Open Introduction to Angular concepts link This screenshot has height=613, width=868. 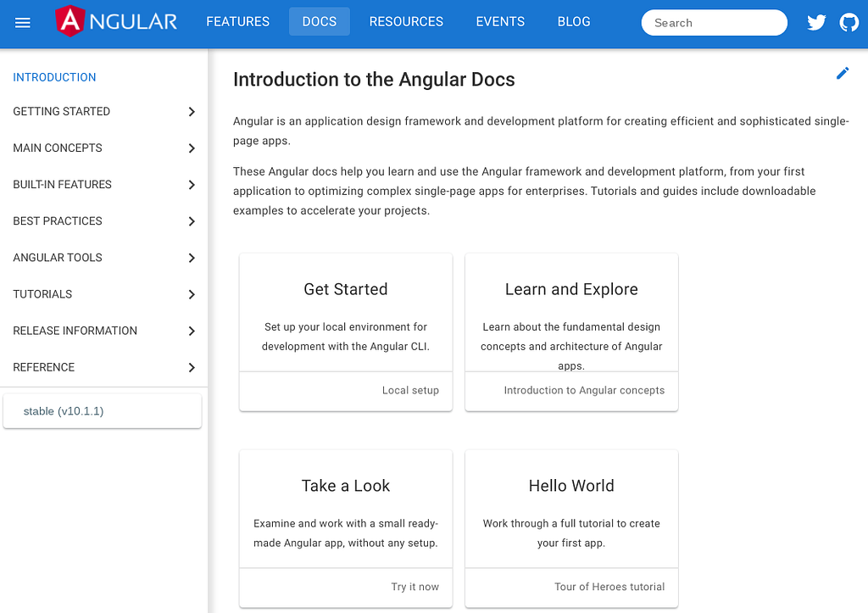[584, 390]
